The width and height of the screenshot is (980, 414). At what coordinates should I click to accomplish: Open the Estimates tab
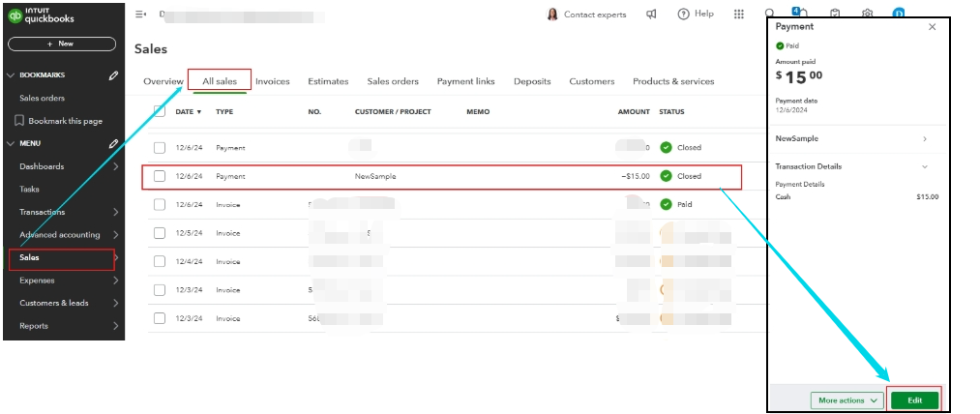tap(328, 81)
